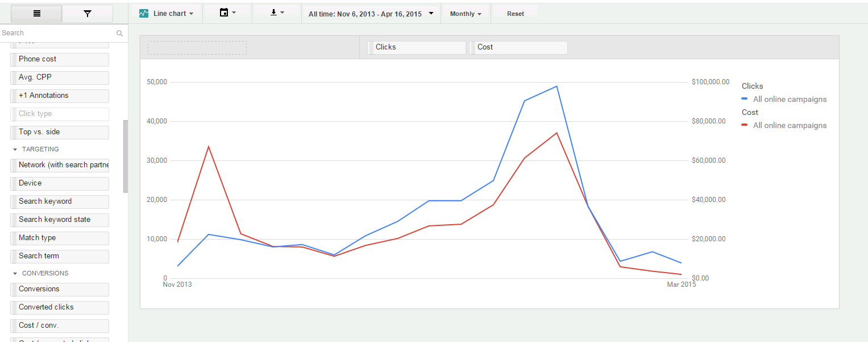868x342 pixels.
Task: Click the calendar date icon
Action: (224, 13)
